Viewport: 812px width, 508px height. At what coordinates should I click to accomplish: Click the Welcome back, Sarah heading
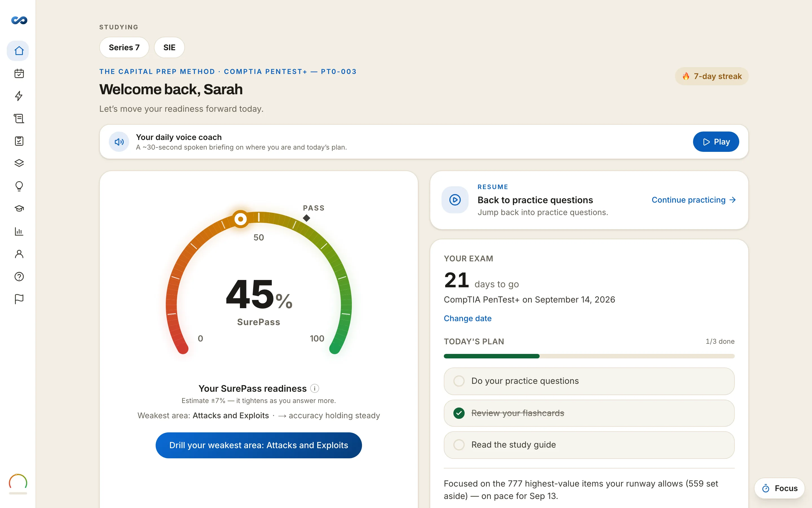(171, 89)
